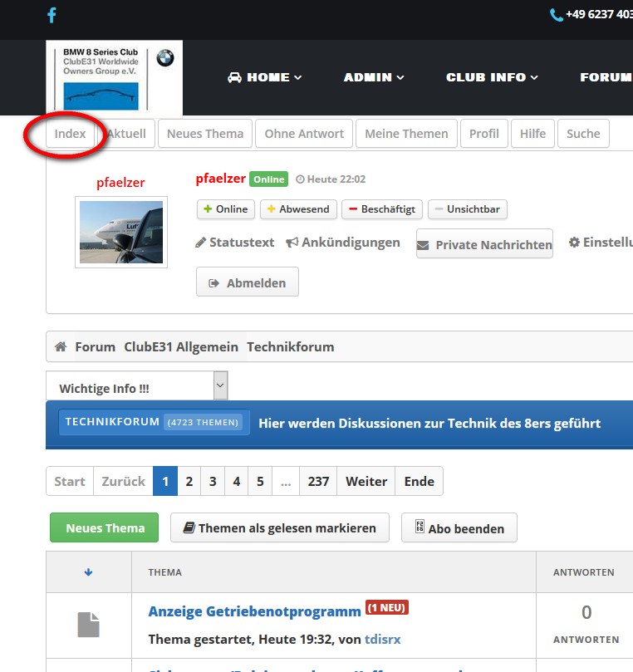Open the Ohne Antwort tab
633x672 pixels.
coord(304,134)
